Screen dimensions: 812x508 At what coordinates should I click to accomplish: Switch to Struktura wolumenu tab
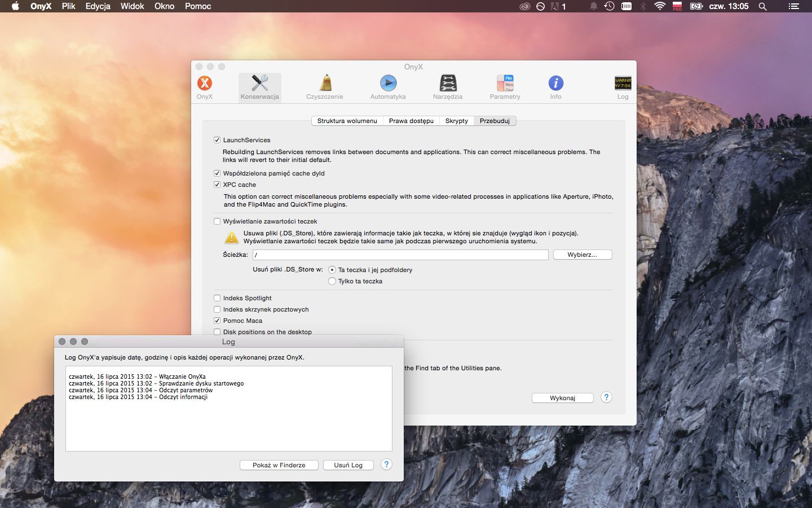pyautogui.click(x=347, y=121)
